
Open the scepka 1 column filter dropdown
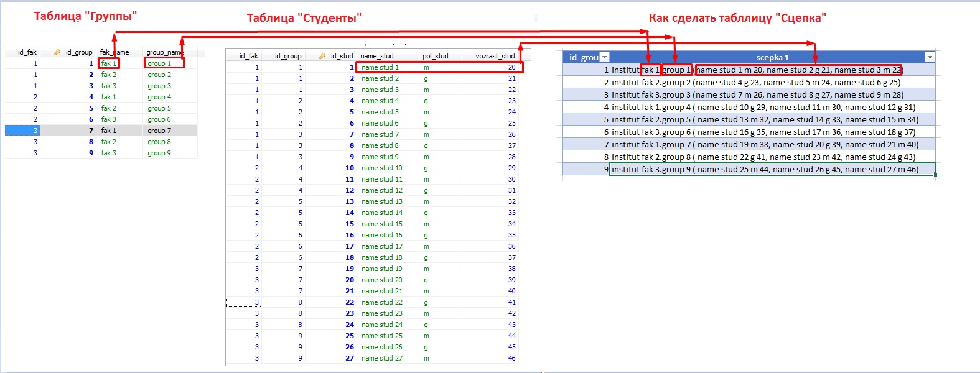point(930,57)
